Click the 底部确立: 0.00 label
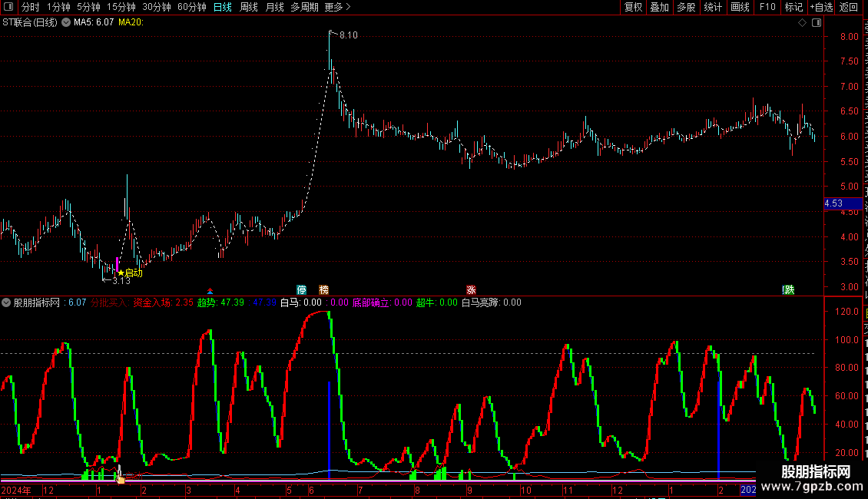The width and height of the screenshot is (868, 499). [x=382, y=302]
